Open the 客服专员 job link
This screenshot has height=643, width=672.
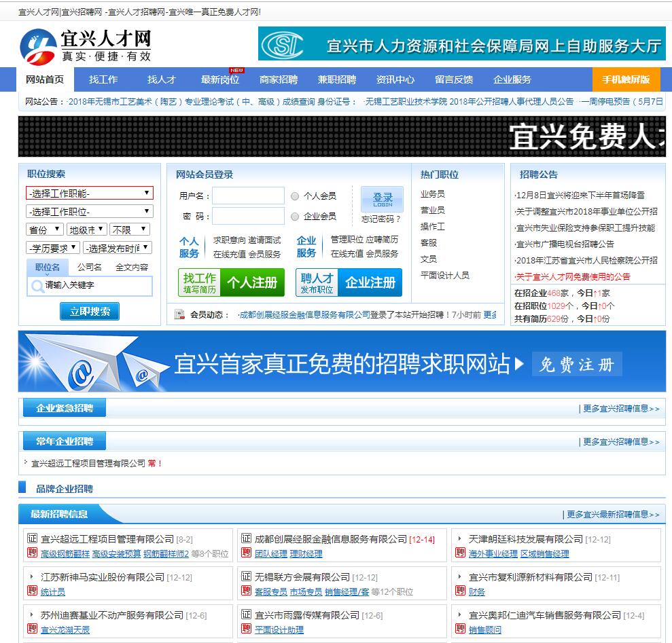coord(271,591)
